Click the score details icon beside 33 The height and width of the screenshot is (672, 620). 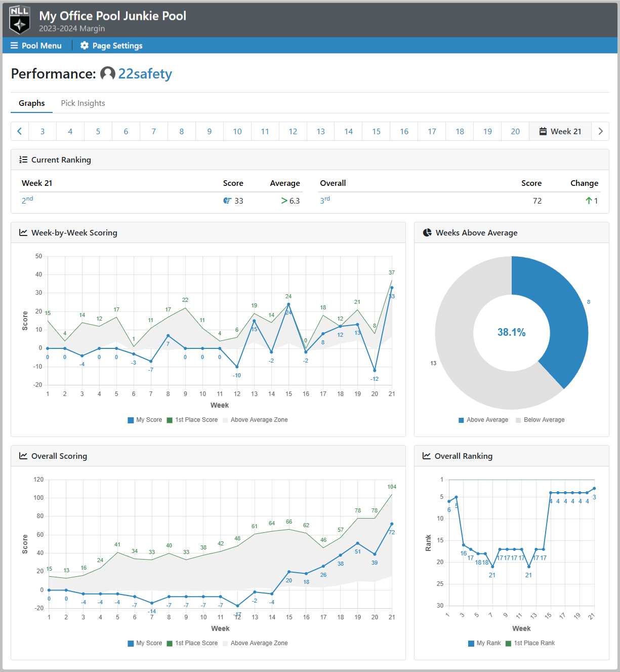227,201
